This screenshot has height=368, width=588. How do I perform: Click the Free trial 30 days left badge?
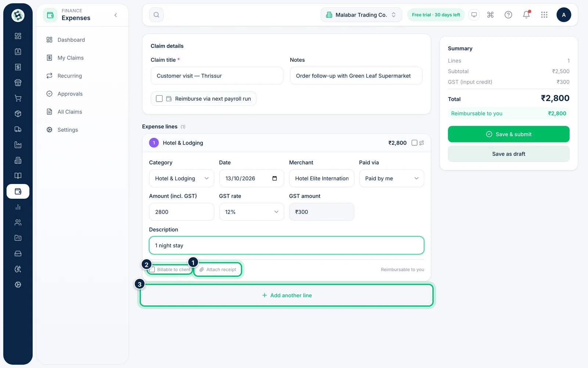(436, 15)
